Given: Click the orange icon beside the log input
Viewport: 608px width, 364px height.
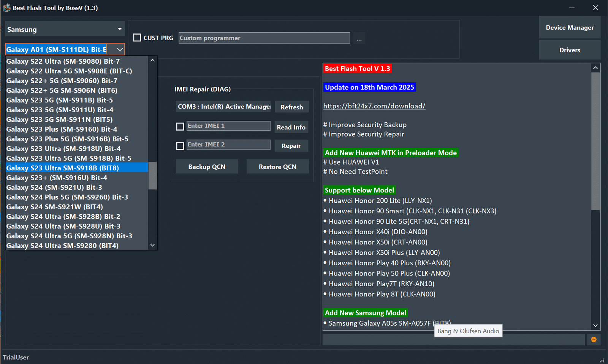Looking at the screenshot, I should click(594, 339).
